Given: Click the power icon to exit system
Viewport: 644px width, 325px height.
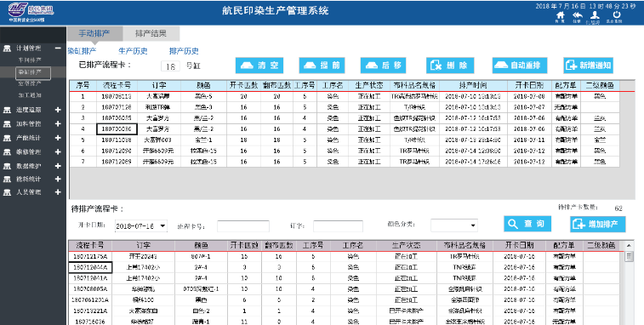Looking at the screenshot, I should click(617, 15).
